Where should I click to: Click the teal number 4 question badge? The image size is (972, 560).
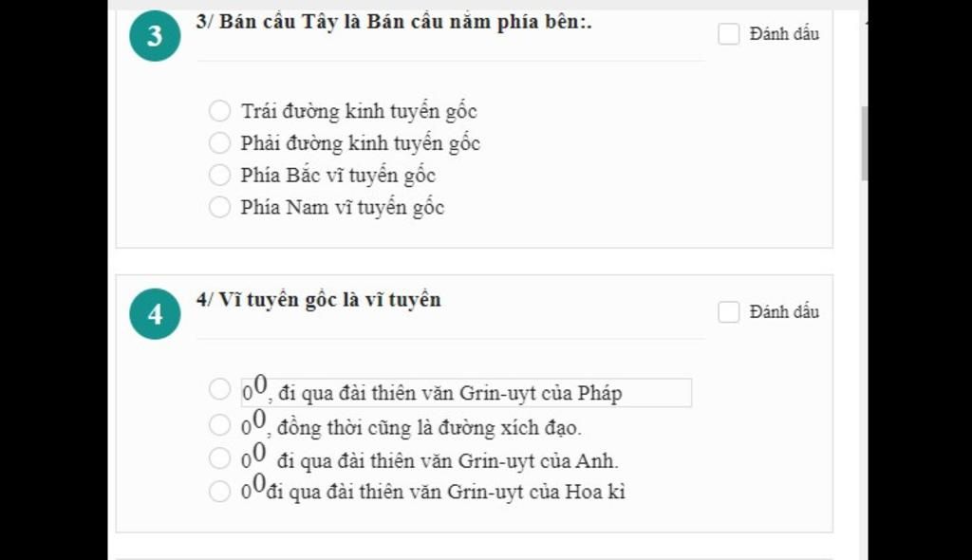coord(155,314)
